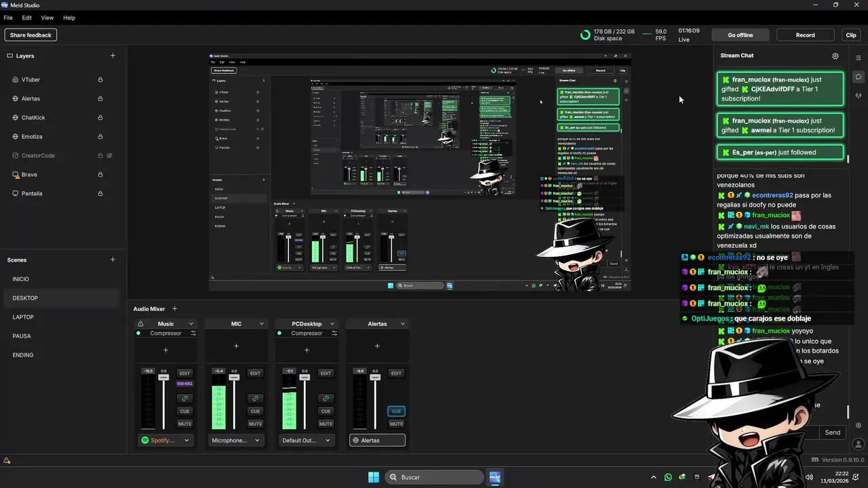This screenshot has width=868, height=488.
Task: Add a new scene with the Scenes plus icon
Action: 113,260
